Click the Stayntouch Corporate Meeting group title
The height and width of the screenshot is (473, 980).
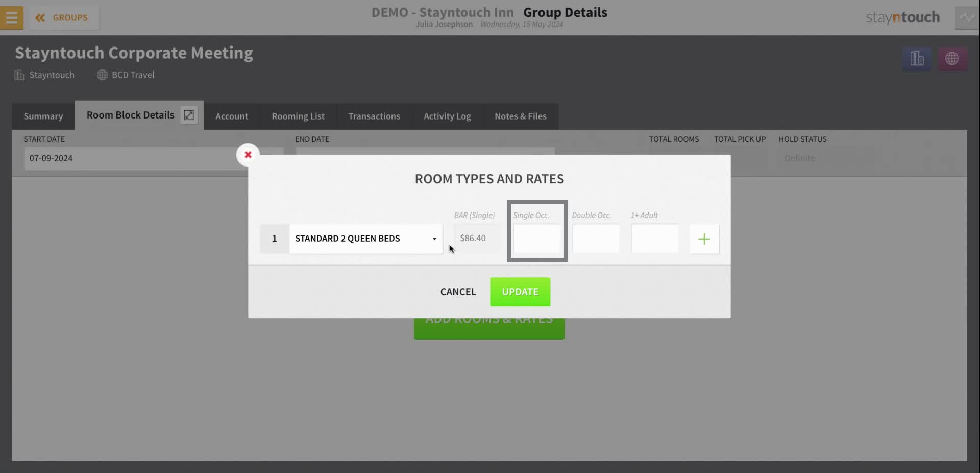coord(134,53)
